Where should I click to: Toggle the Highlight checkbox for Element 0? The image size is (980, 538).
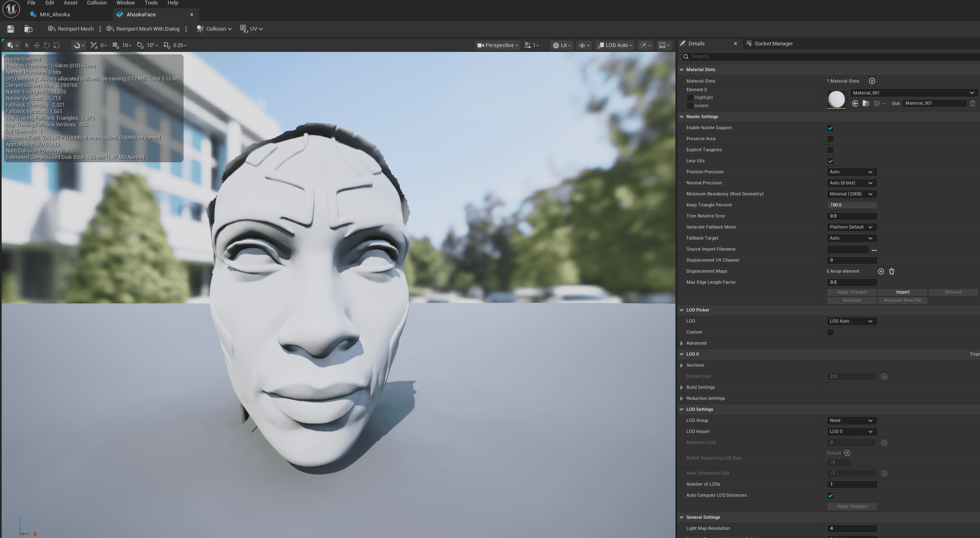(690, 97)
